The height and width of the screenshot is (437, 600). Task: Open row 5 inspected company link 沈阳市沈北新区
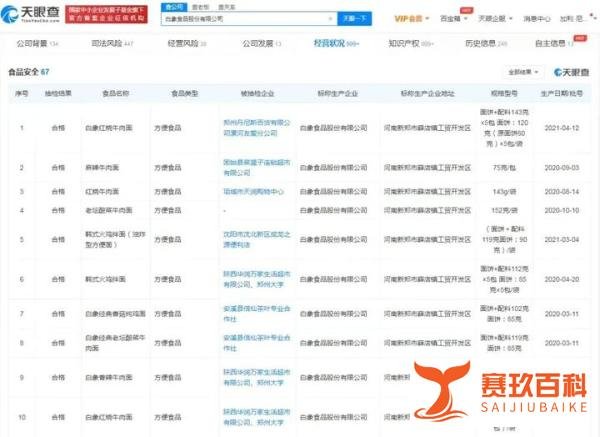pyautogui.click(x=257, y=239)
